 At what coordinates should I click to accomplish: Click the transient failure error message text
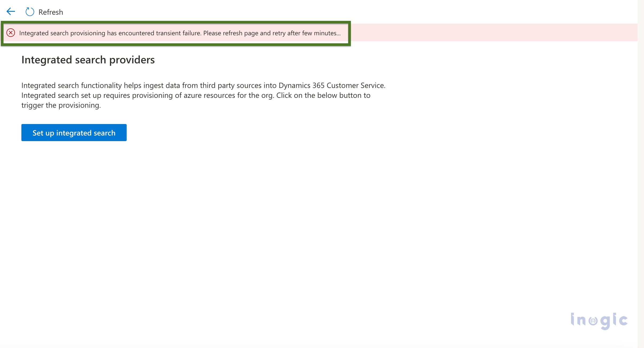pyautogui.click(x=180, y=33)
